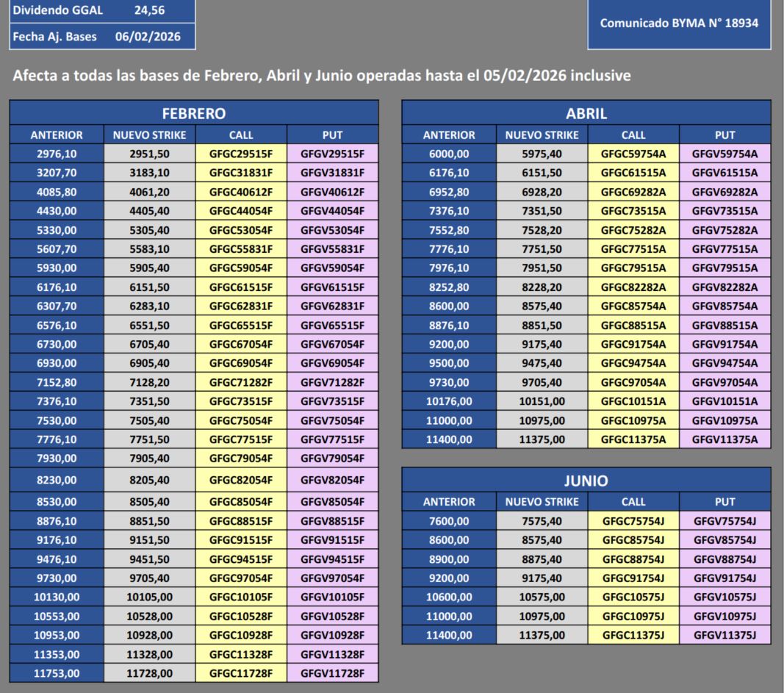Select put code GFGV11375A
This screenshot has width=784, height=693.
point(724,439)
